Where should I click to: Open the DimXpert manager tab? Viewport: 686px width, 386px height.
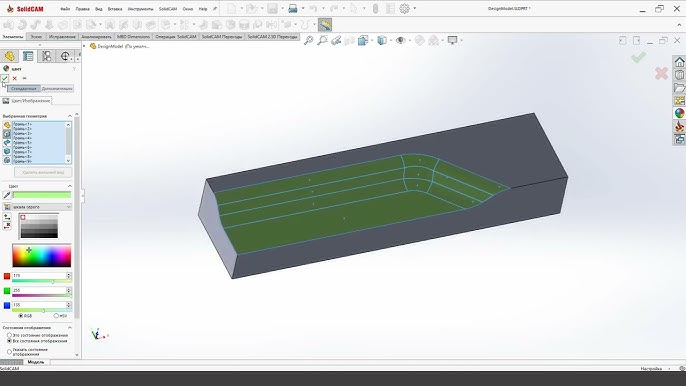coord(65,56)
